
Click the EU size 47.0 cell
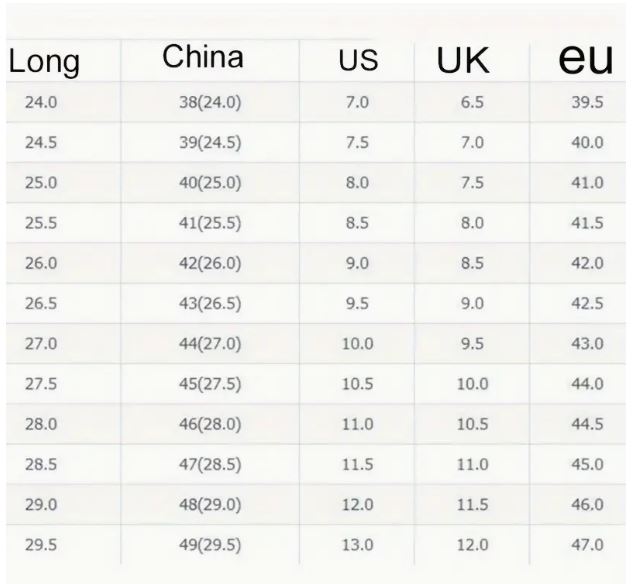[587, 545]
